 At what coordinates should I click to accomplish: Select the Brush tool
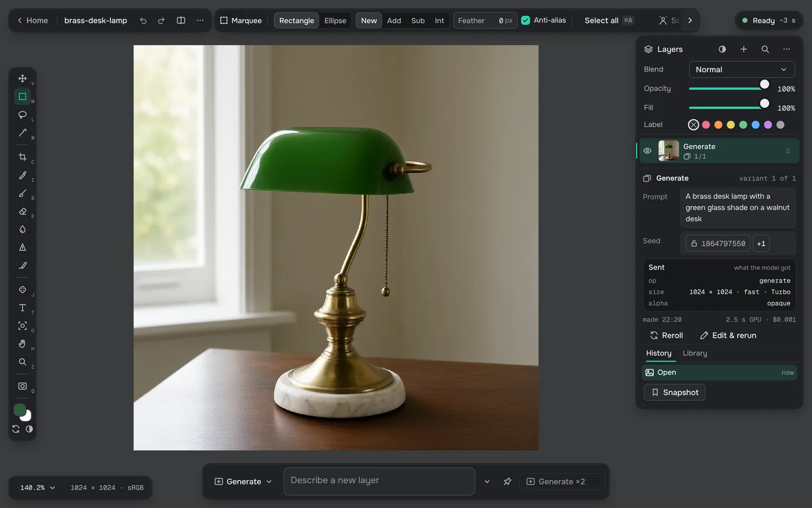(x=23, y=193)
